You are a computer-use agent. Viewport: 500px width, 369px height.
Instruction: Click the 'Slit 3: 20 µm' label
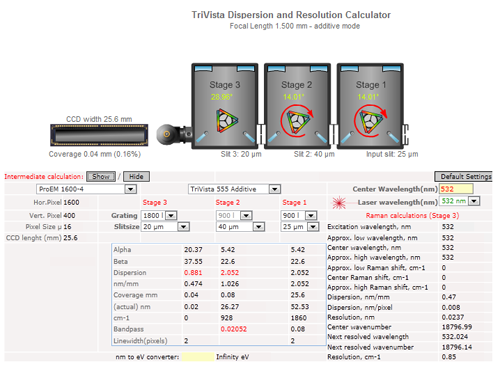click(241, 154)
